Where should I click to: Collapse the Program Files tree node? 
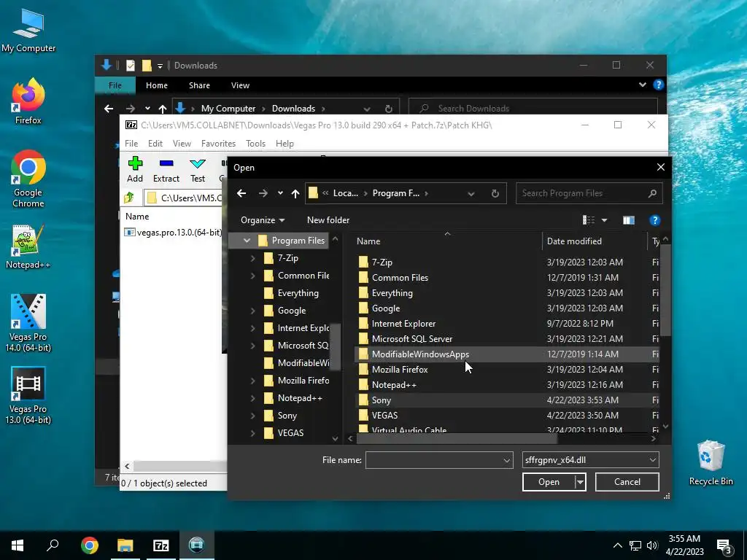(247, 241)
